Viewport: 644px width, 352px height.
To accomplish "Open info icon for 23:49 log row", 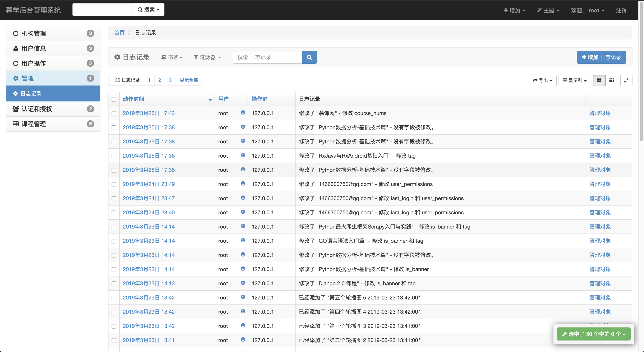I will [x=243, y=183].
